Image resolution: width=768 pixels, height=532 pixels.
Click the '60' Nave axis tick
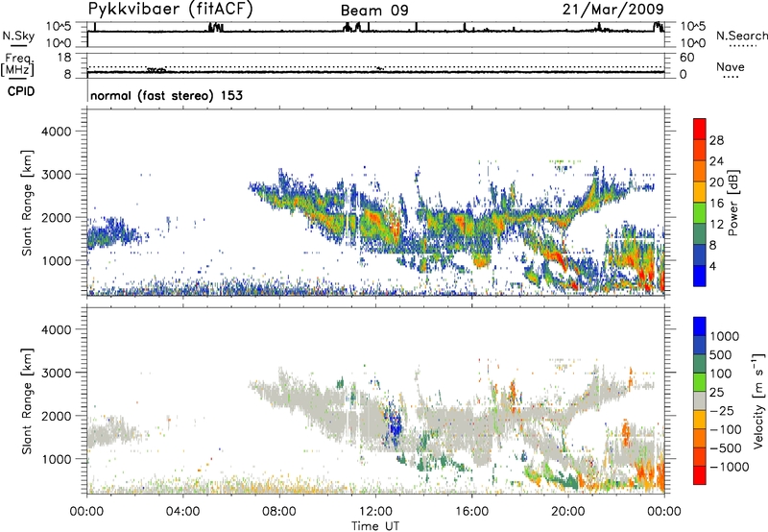click(686, 58)
